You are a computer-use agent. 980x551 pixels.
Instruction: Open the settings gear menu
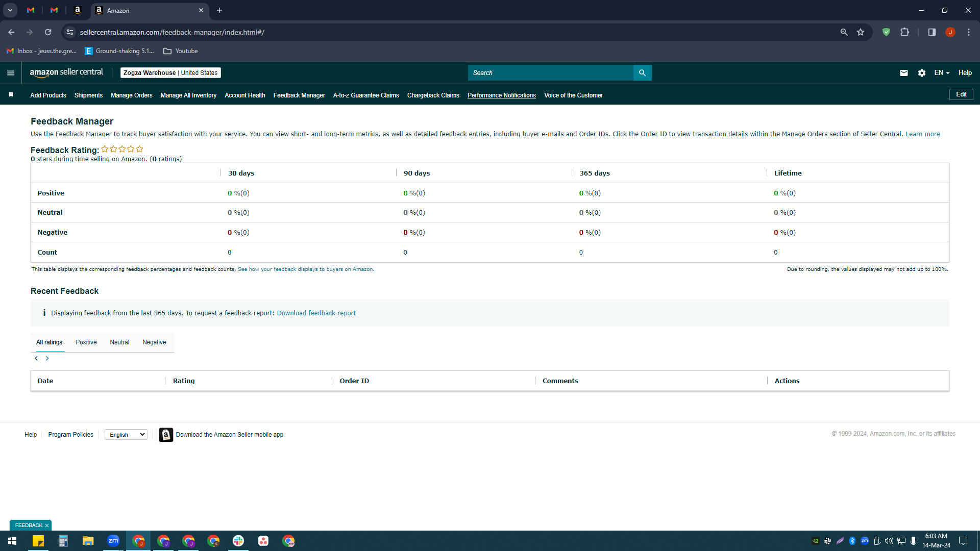pos(921,73)
